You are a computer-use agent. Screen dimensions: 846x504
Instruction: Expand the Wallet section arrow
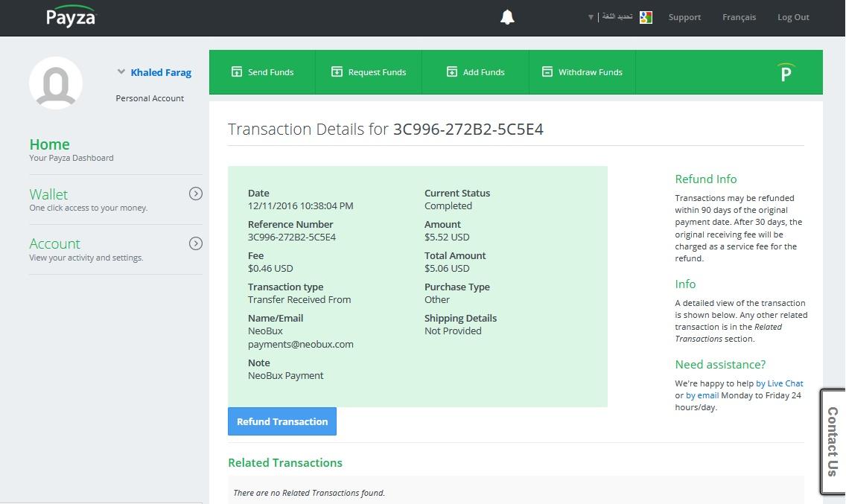pyautogui.click(x=196, y=194)
